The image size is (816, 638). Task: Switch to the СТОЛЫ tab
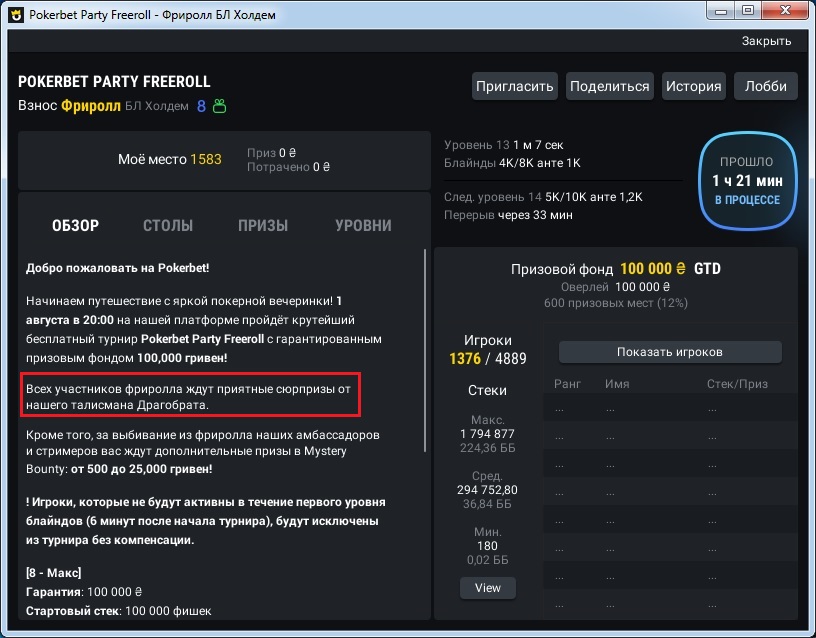(x=168, y=225)
